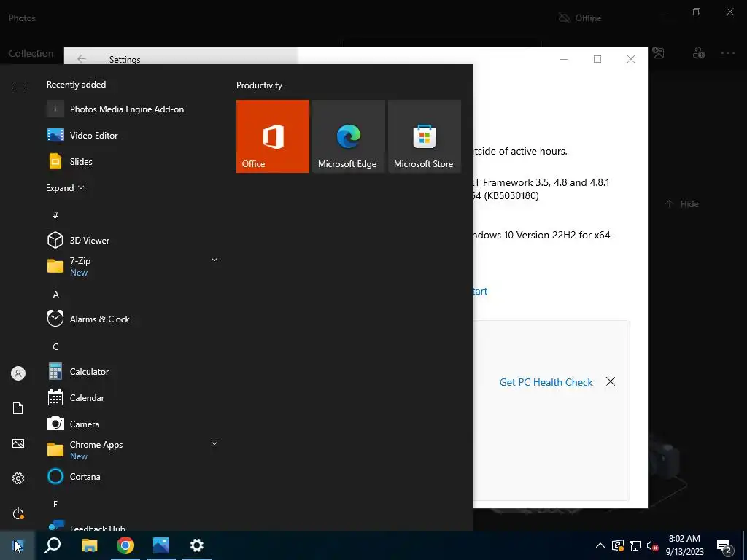Image resolution: width=747 pixels, height=560 pixels.
Task: Go back in the Settings window
Action: tap(82, 59)
